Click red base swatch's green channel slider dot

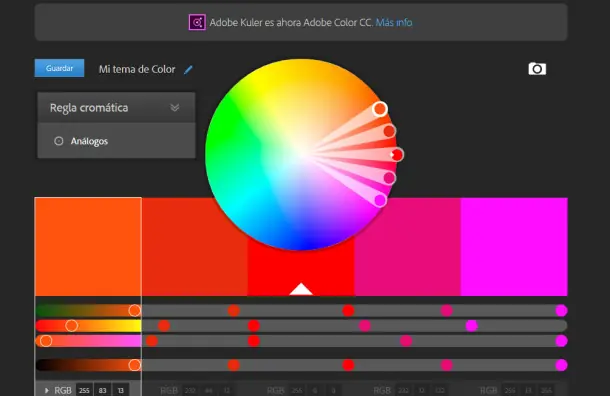coord(254,326)
